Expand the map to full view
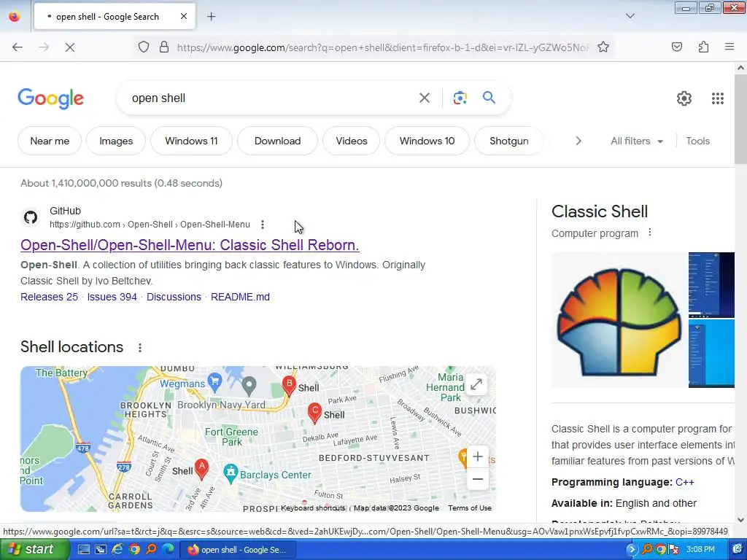747x560 pixels. (x=476, y=384)
